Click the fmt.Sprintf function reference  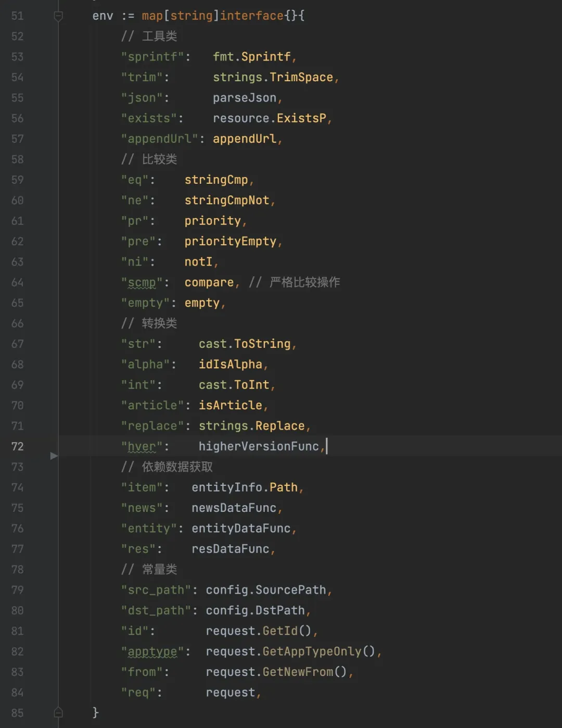[x=252, y=57]
